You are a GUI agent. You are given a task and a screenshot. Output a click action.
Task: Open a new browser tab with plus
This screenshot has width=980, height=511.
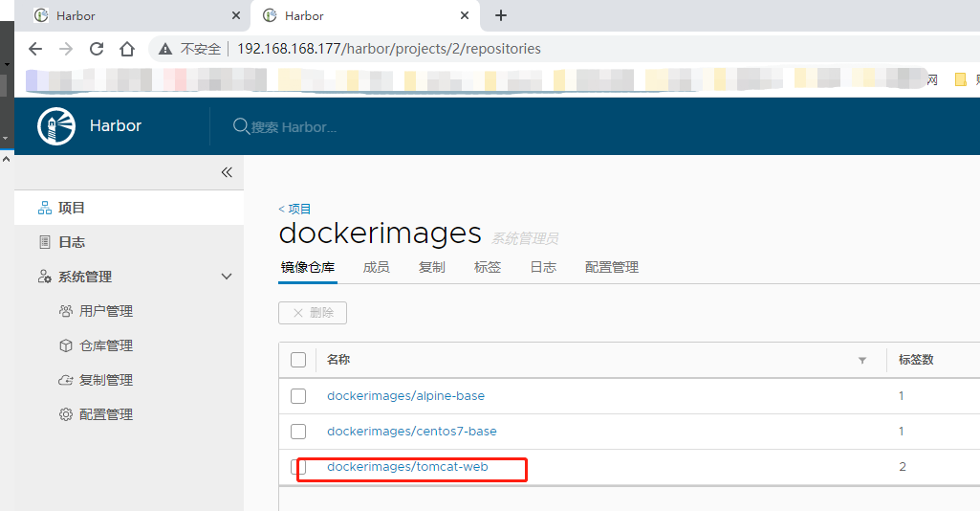click(501, 15)
